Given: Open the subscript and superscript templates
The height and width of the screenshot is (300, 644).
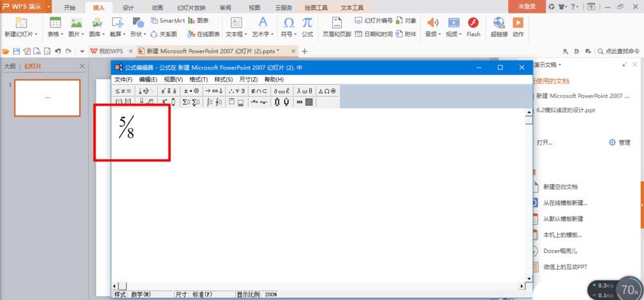Looking at the screenshot, I should 169,102.
